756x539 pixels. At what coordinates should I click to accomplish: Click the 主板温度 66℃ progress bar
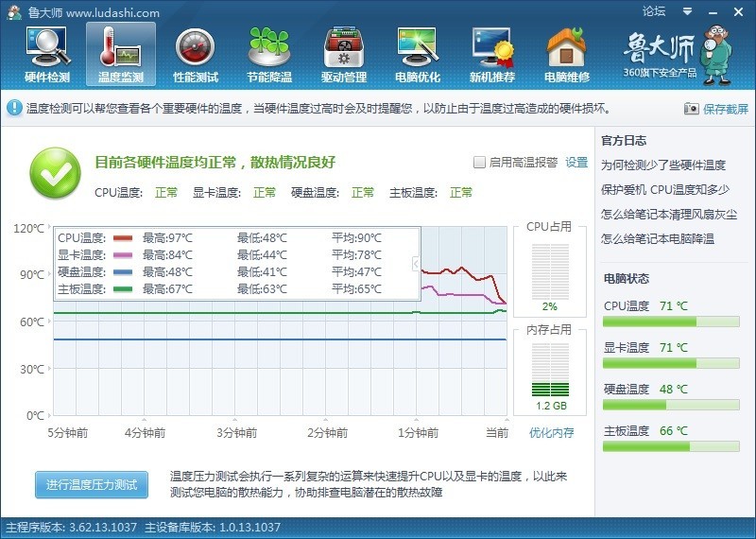pyautogui.click(x=671, y=446)
